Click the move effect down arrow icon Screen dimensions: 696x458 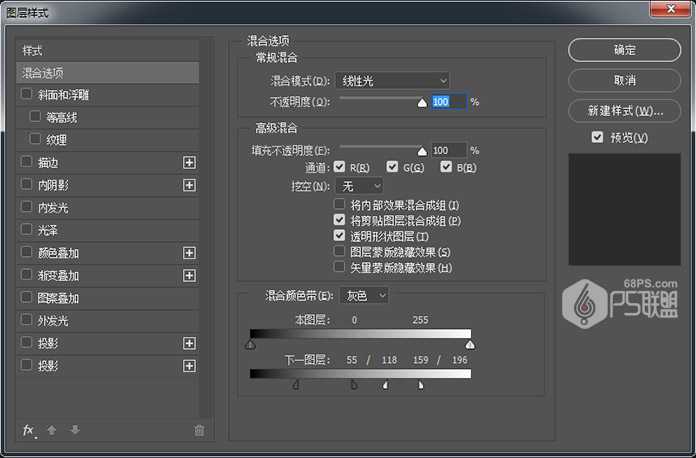pos(74,430)
